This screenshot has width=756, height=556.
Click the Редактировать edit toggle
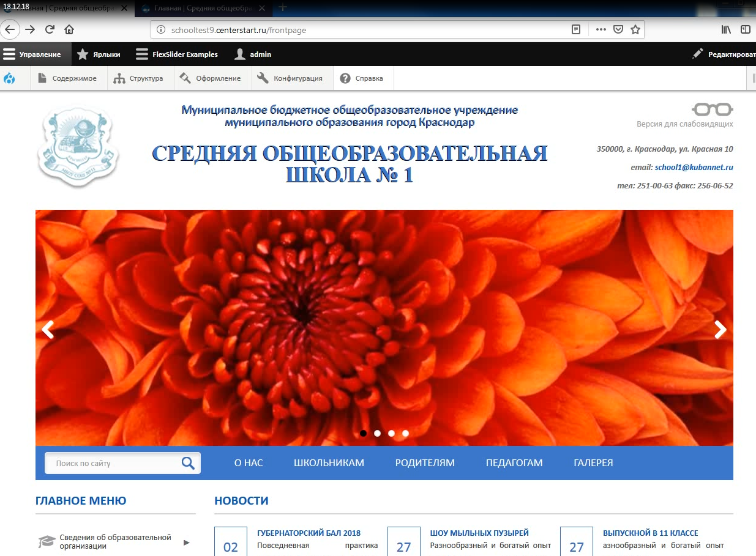[724, 54]
